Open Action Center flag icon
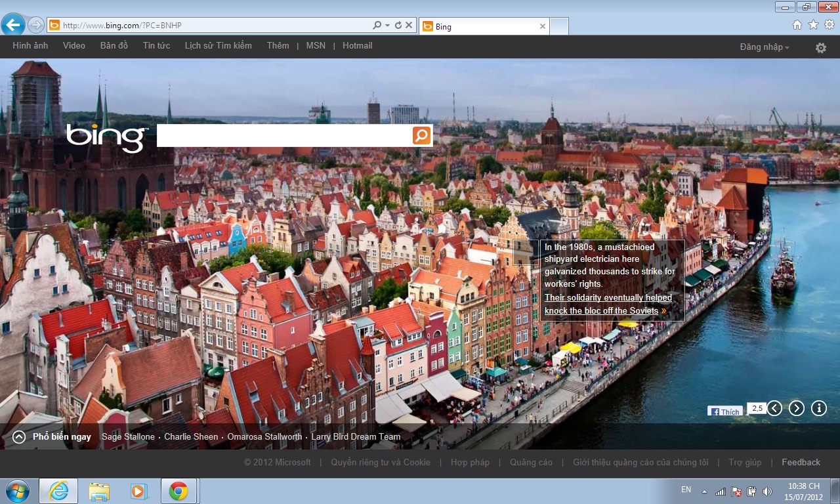The image size is (840, 504). pos(736,492)
